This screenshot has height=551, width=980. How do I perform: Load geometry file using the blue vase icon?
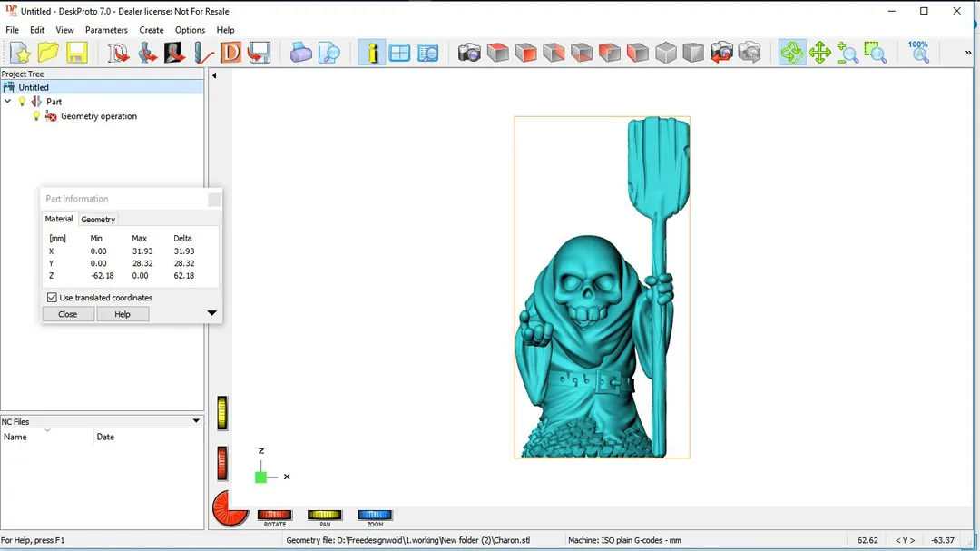click(x=147, y=53)
